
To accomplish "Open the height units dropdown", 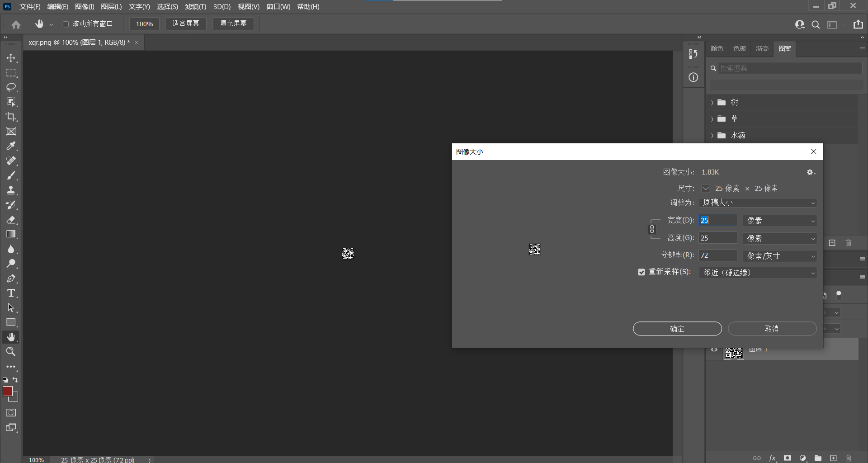I will (780, 238).
